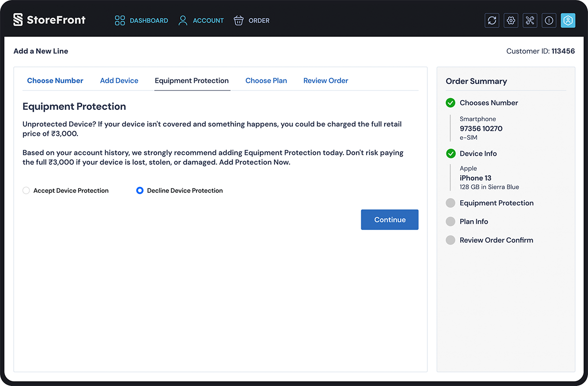Click the refresh sync icon
588x386 pixels.
point(492,21)
